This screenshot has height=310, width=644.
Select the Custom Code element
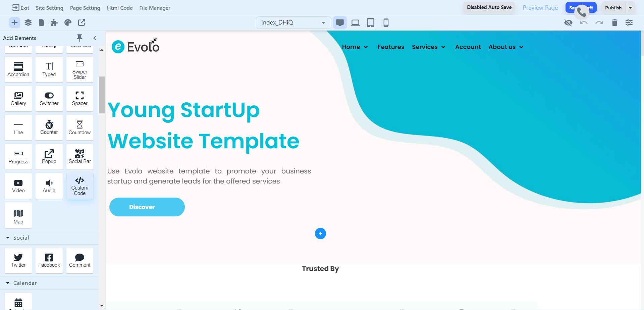(79, 186)
